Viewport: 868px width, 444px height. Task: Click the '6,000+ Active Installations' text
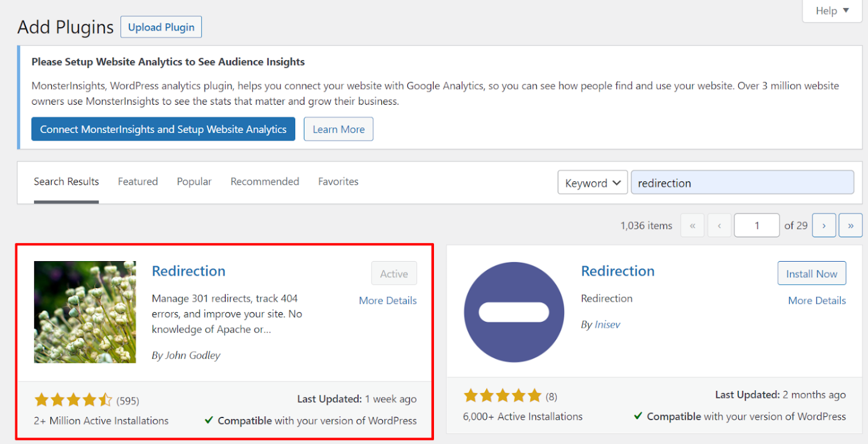click(x=523, y=416)
